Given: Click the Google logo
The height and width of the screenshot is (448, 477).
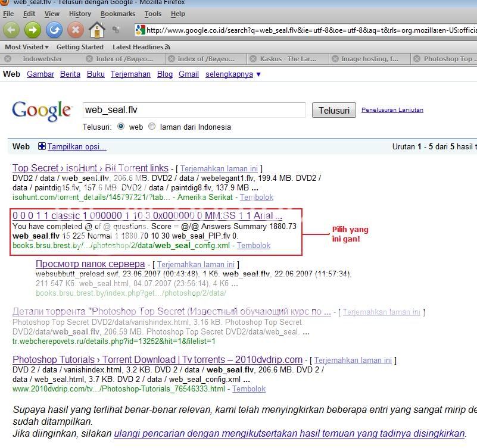Looking at the screenshot, I should coord(42,111).
